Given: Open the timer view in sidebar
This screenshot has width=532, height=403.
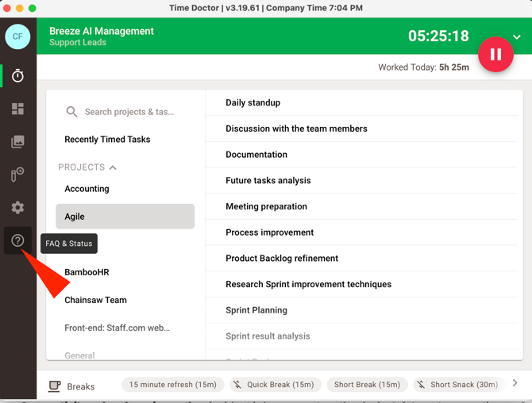Looking at the screenshot, I should pos(17,75).
